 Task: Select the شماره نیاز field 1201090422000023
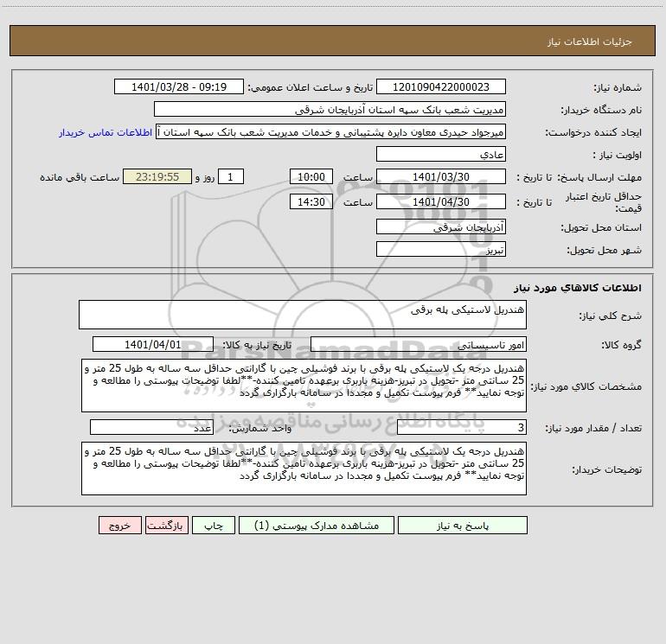[x=441, y=87]
